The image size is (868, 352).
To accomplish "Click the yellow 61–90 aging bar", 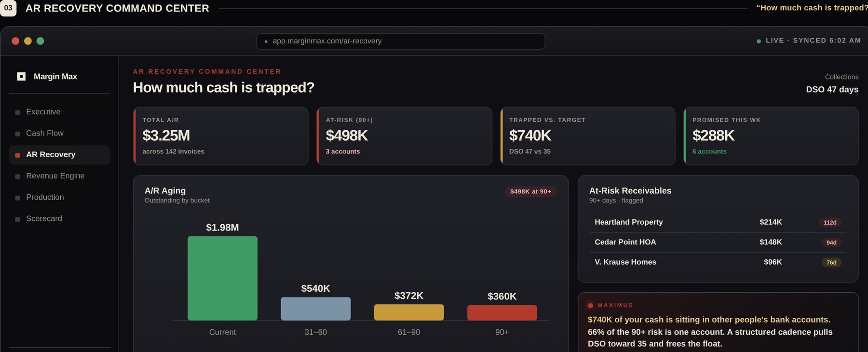I will click(x=409, y=312).
